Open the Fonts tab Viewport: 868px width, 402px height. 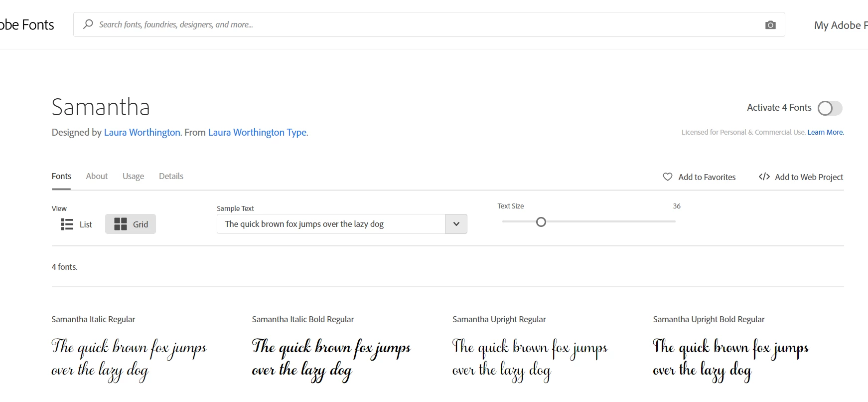61,176
